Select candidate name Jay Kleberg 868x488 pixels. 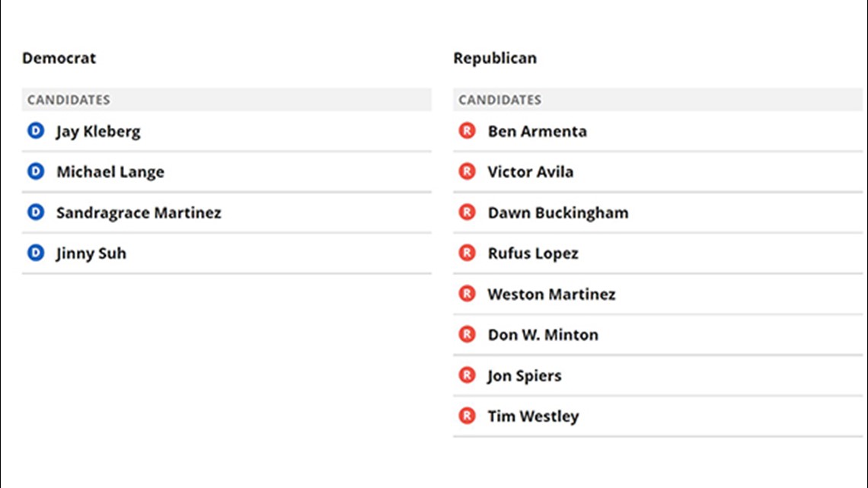point(98,132)
